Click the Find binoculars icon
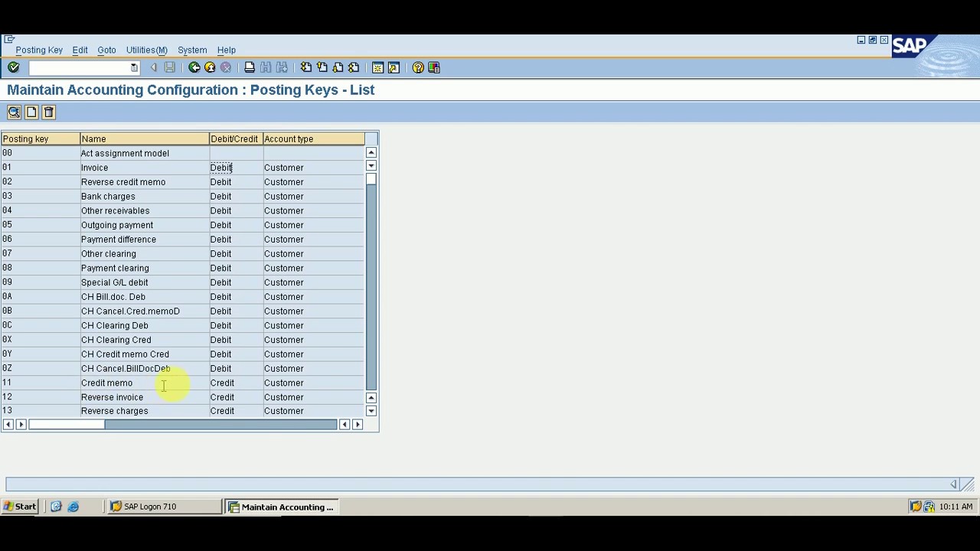The image size is (980, 551). click(x=266, y=67)
